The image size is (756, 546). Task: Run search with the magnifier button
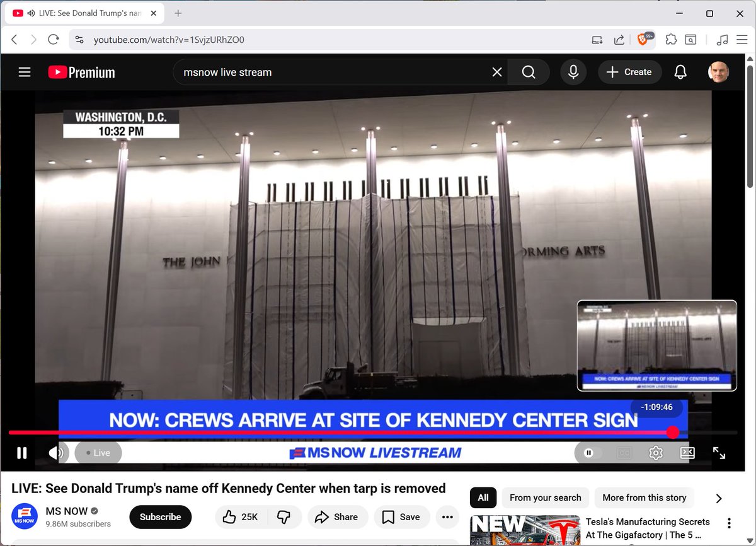(529, 73)
